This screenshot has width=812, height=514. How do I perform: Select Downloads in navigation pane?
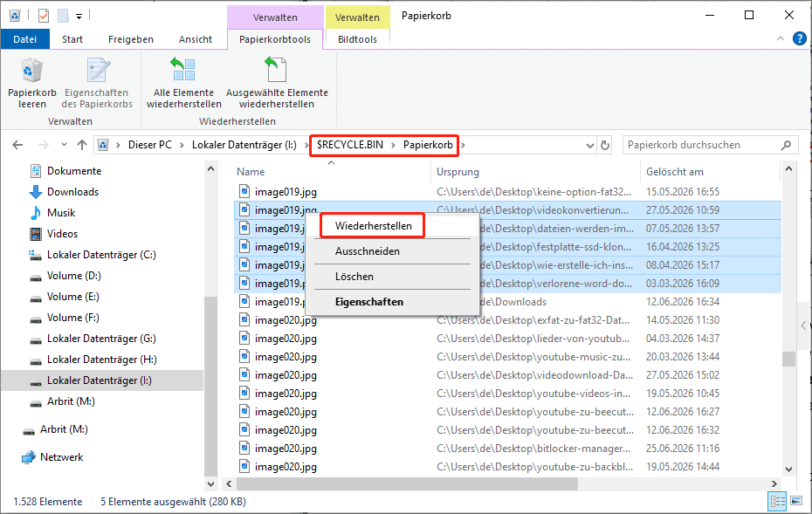pos(72,192)
